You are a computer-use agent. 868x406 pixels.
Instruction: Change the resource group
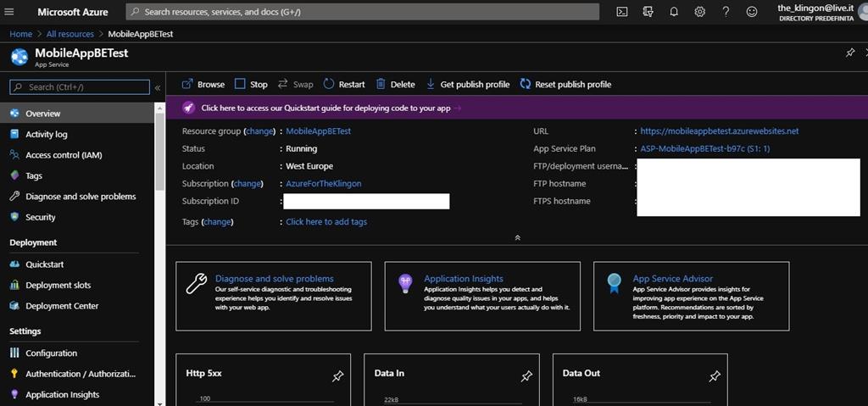click(x=259, y=131)
